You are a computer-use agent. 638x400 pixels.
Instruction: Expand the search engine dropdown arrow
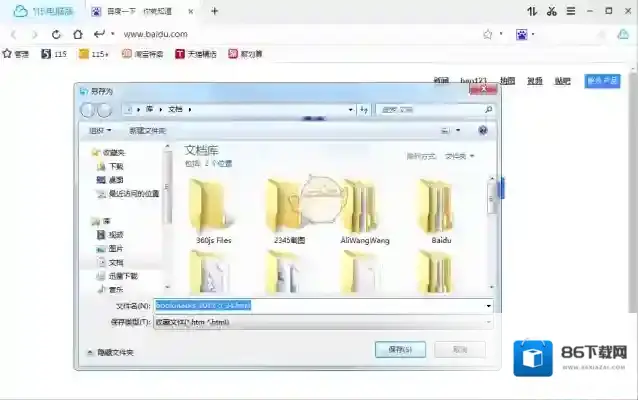(533, 34)
